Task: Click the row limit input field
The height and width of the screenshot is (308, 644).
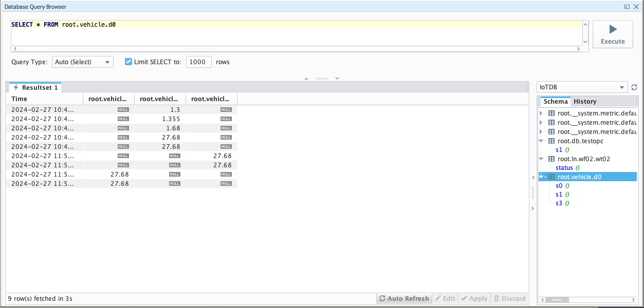Action: (x=198, y=62)
